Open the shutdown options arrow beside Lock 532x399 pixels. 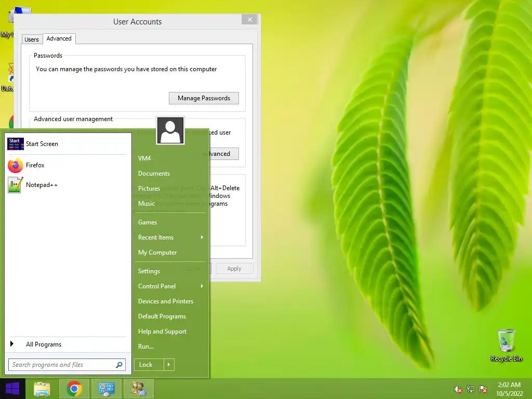pyautogui.click(x=169, y=365)
